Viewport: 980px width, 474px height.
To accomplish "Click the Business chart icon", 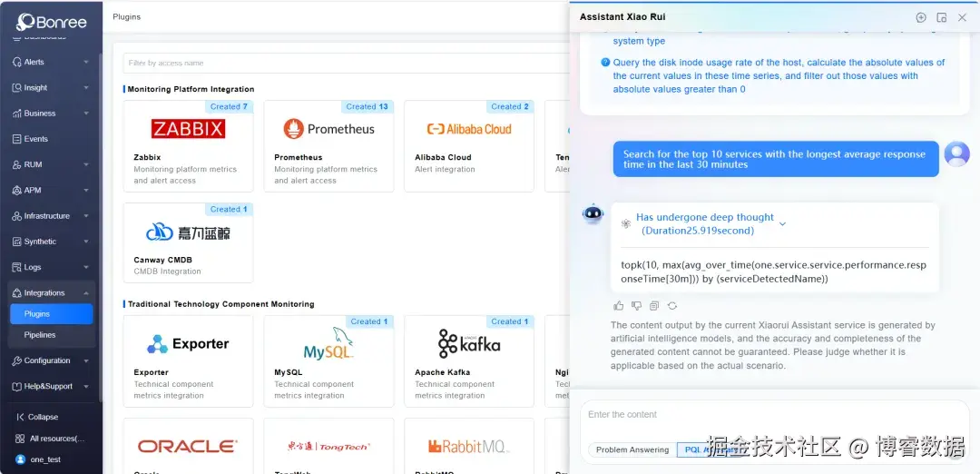I will pos(17,114).
